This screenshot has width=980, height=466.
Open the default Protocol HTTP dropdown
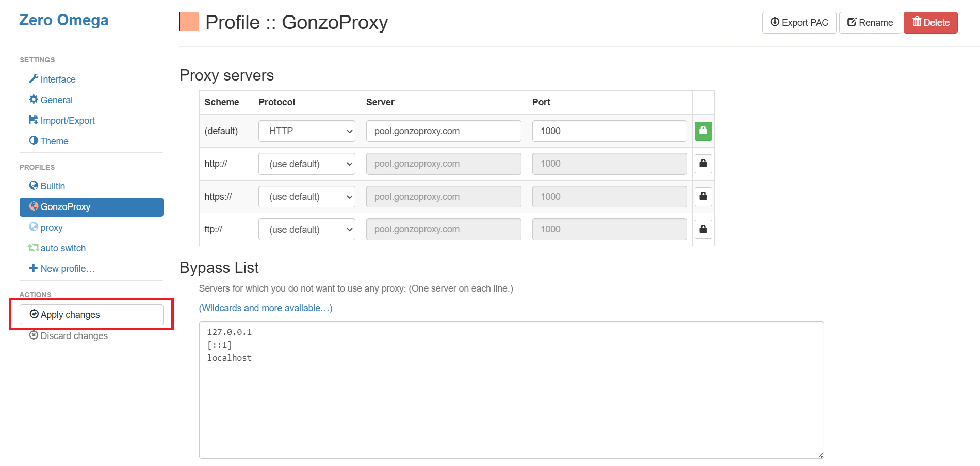coord(307,131)
